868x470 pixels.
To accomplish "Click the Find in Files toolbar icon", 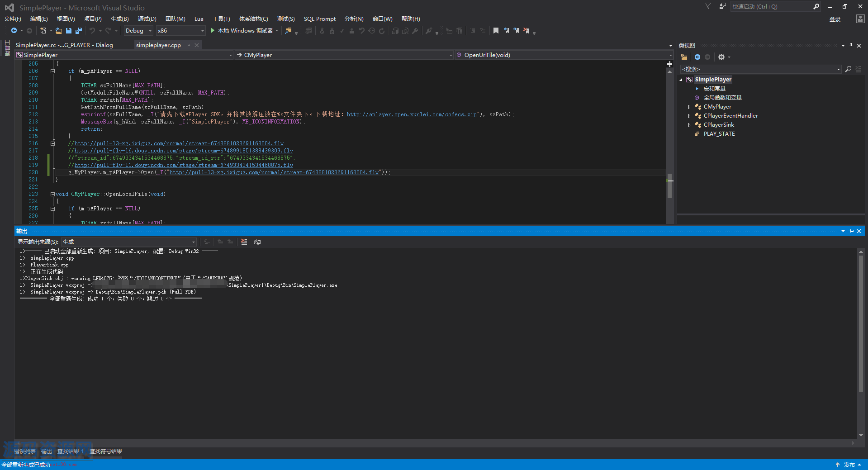I will point(288,31).
